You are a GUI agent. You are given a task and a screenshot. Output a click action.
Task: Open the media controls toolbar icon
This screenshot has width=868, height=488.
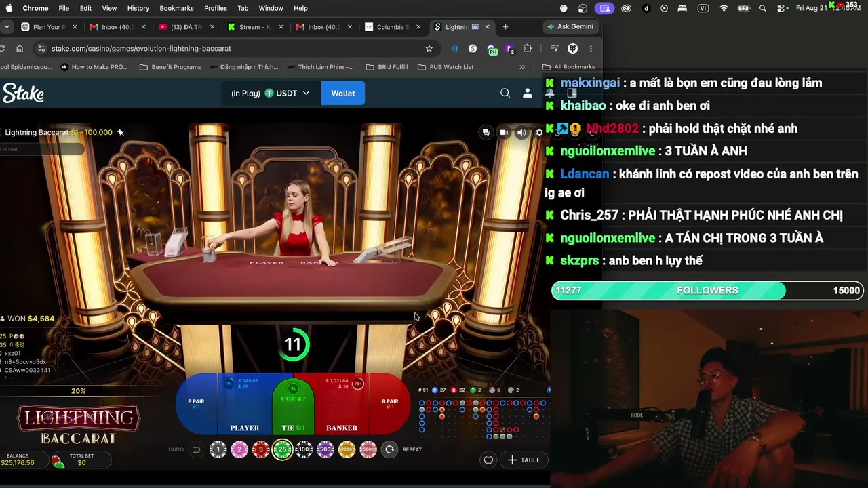[x=554, y=49]
